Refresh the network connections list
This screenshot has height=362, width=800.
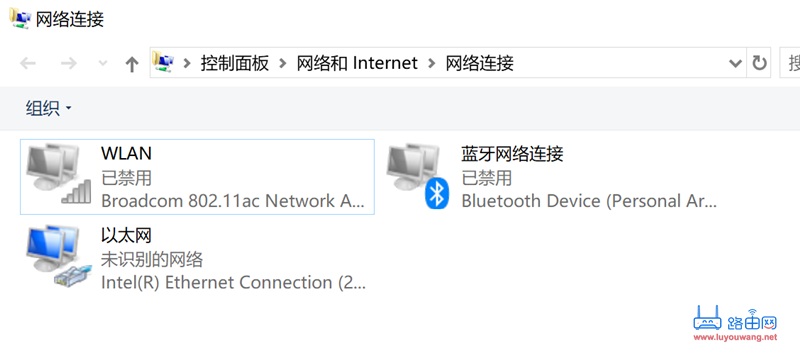(759, 63)
